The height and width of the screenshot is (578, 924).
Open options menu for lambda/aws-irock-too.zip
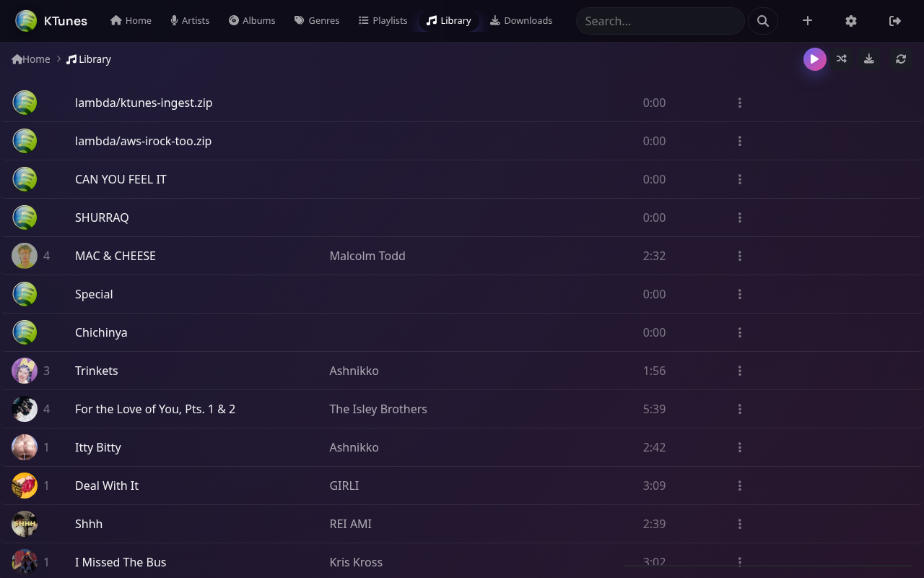[740, 141]
